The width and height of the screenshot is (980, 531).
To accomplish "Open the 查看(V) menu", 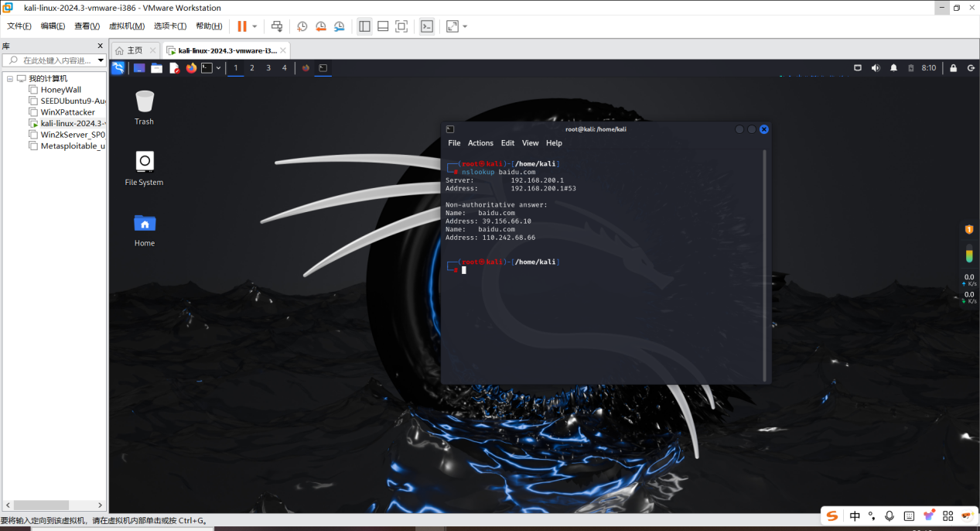I will pyautogui.click(x=87, y=26).
